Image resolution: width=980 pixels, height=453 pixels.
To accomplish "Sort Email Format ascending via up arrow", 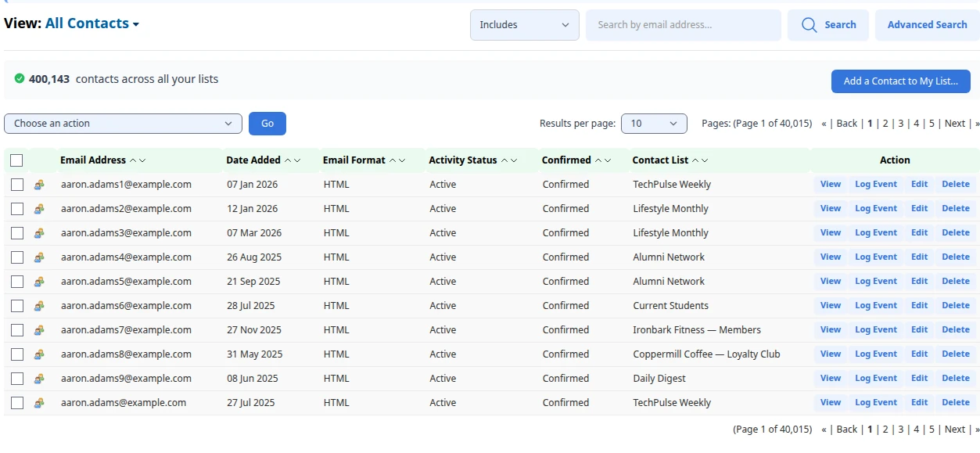I will coord(393,160).
